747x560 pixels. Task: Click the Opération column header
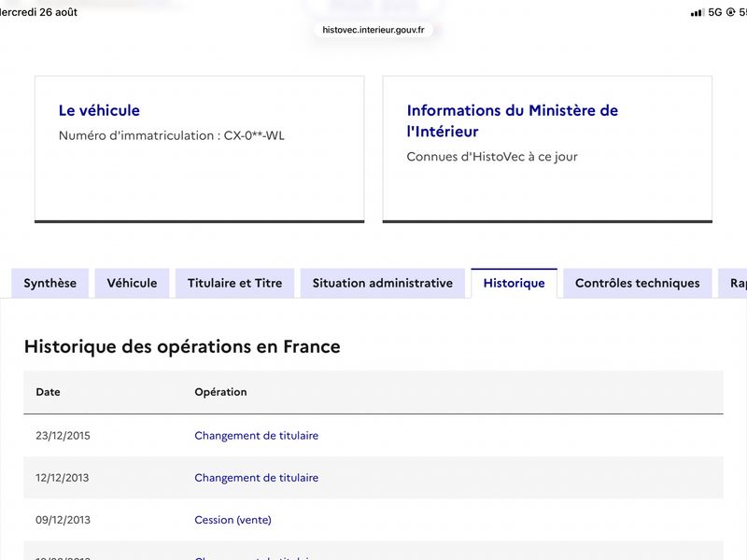(220, 392)
